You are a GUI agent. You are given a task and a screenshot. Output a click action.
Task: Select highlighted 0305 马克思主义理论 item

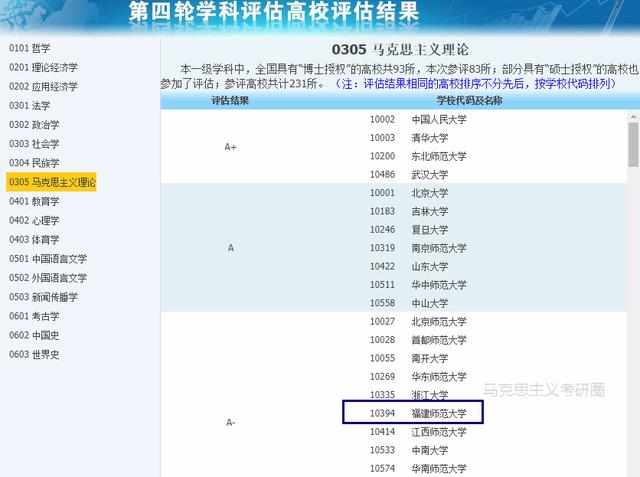pos(51,182)
